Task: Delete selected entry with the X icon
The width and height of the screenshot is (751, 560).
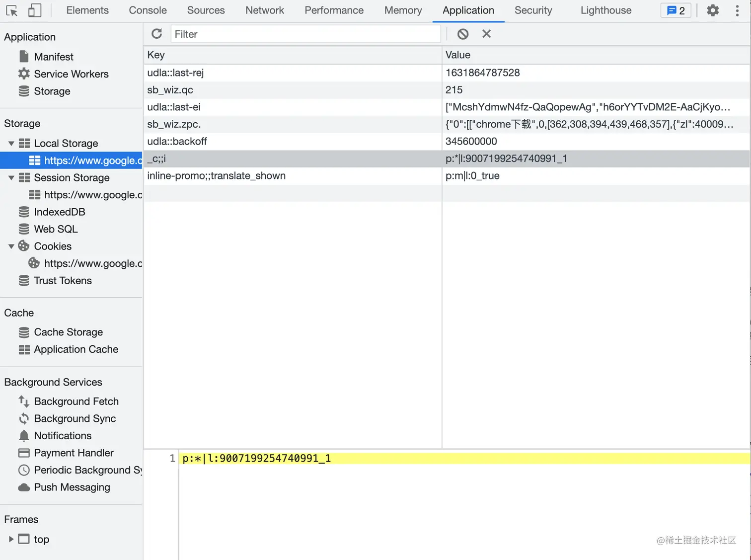Action: click(487, 34)
